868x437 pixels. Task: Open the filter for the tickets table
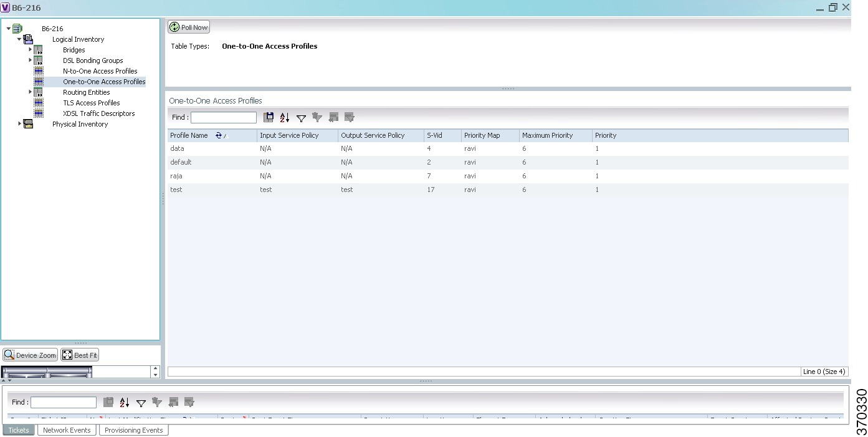[141, 403]
